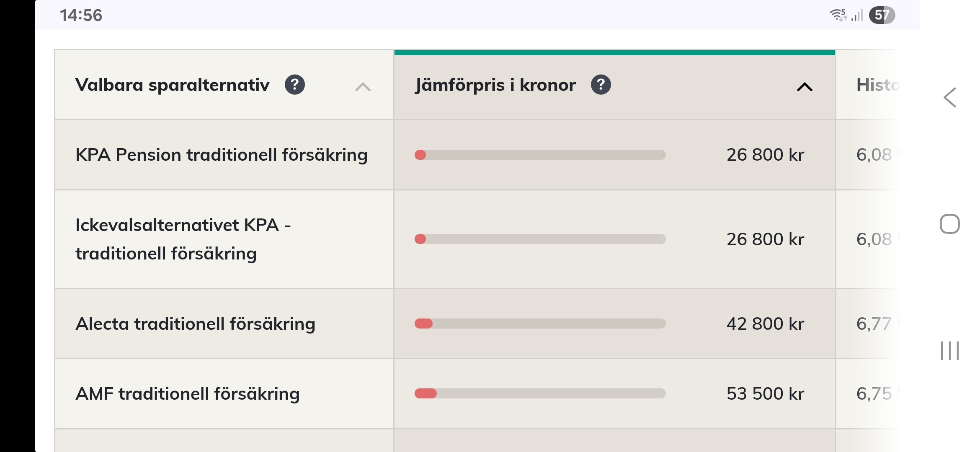Open help icon beside Jämförpris i kronor
Viewport: 980px width, 452px height.
coord(601,85)
